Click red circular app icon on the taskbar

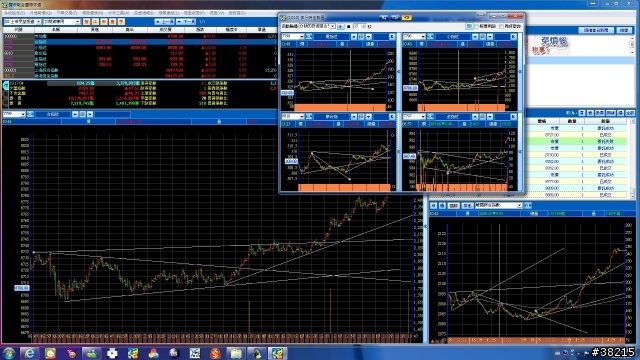tap(215, 353)
